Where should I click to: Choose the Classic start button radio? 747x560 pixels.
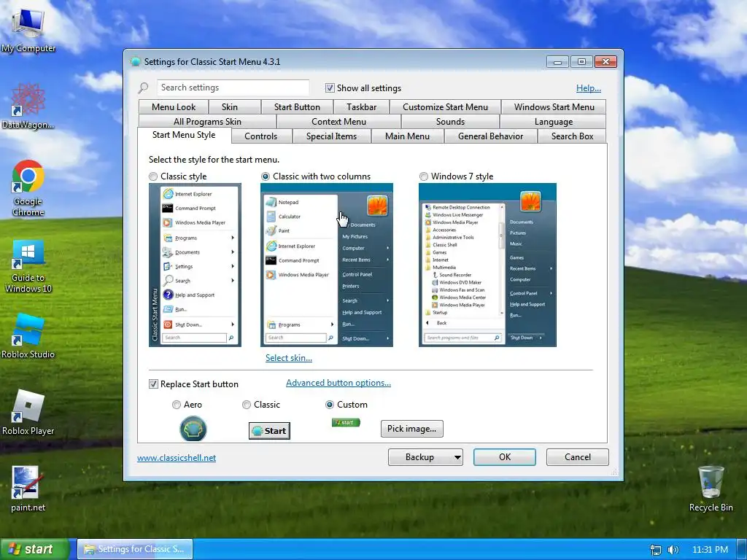coord(247,405)
